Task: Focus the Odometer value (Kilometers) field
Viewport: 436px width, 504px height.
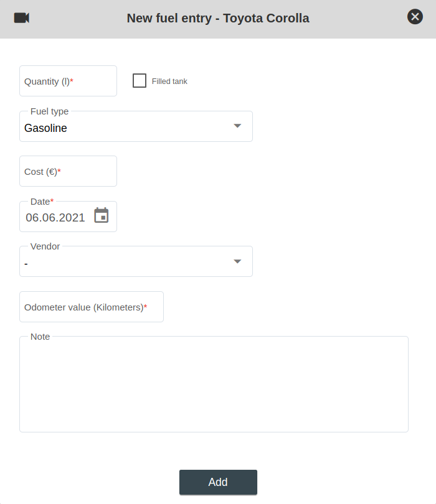Action: pos(92,307)
